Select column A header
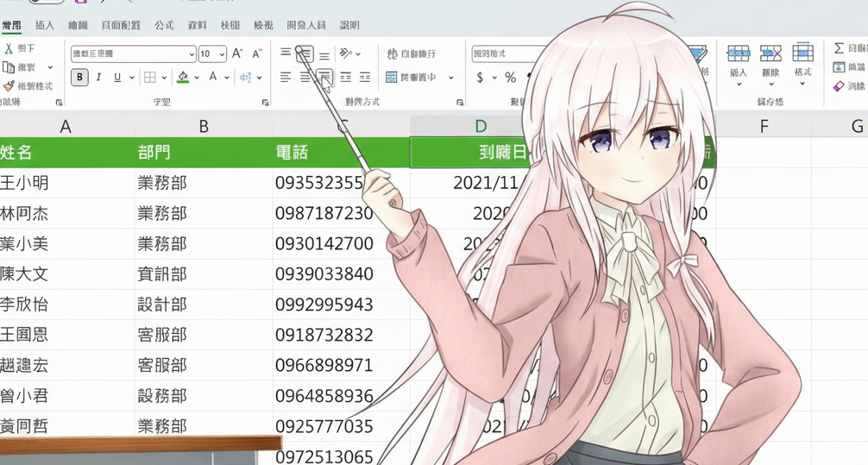The image size is (868, 465). [66, 126]
